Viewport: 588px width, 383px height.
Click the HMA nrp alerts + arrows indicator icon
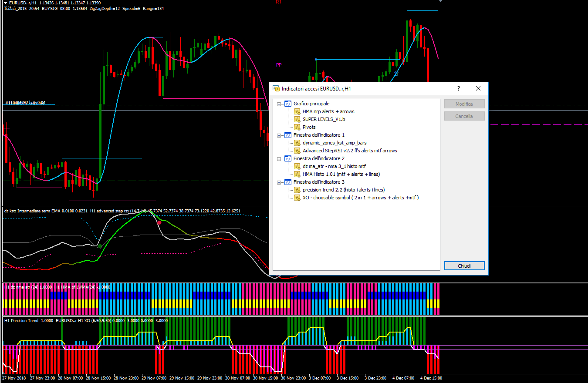[297, 112]
